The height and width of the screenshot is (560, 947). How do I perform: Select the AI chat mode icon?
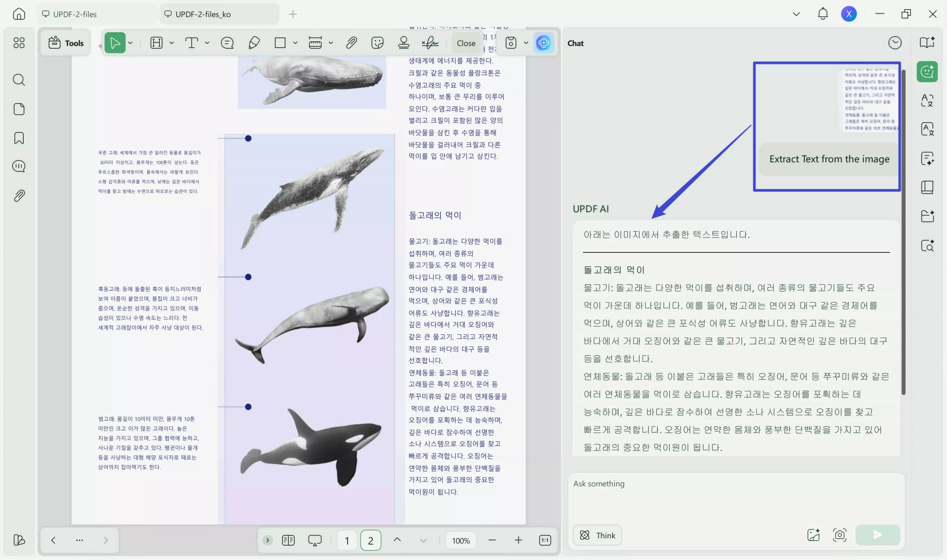point(927,72)
